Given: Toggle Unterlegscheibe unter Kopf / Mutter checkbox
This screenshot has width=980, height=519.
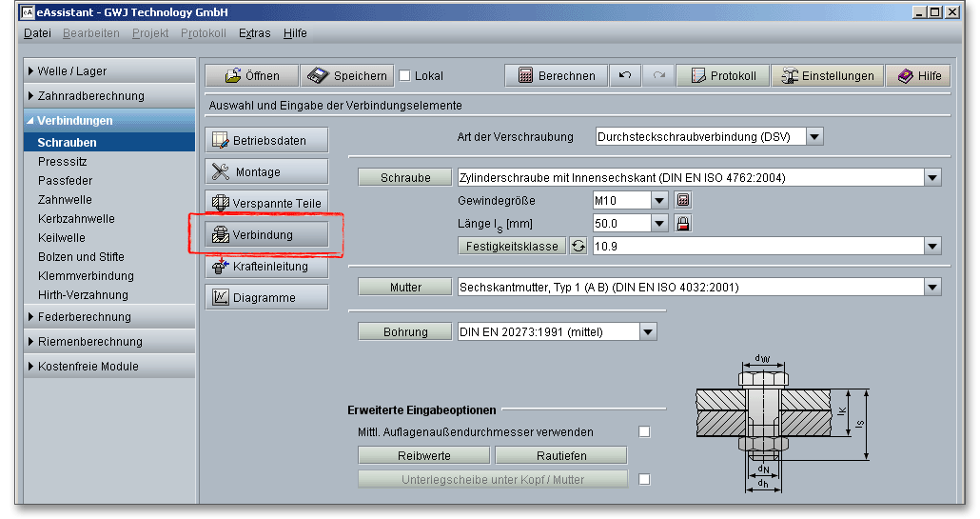Looking at the screenshot, I should pos(644,479).
